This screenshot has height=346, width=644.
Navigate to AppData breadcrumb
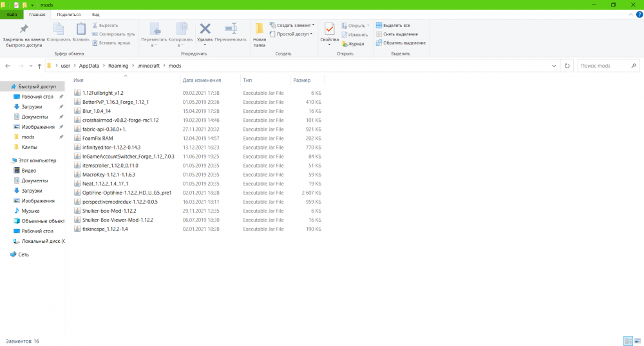coord(89,66)
